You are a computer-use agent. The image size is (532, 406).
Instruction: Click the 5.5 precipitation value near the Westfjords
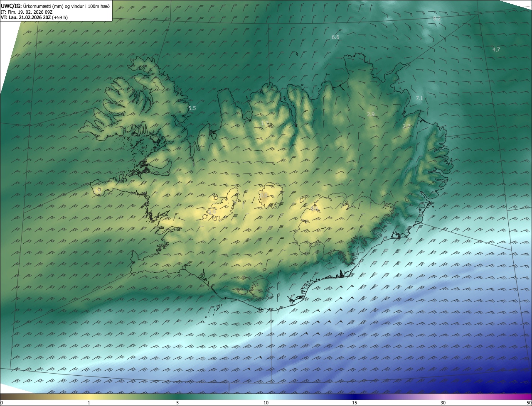coord(192,108)
